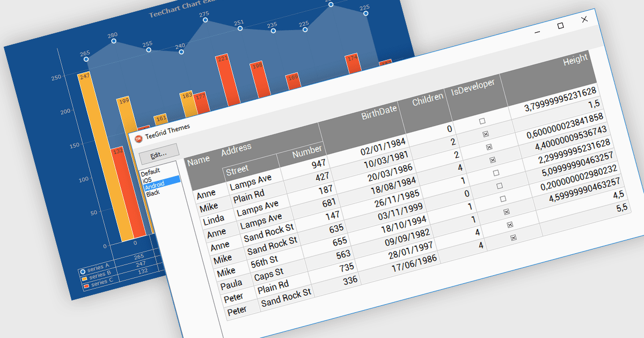Toggle IsDeveloper checkbox in the 26/11/1985 row
The height and width of the screenshot is (338, 644).
pos(496,173)
